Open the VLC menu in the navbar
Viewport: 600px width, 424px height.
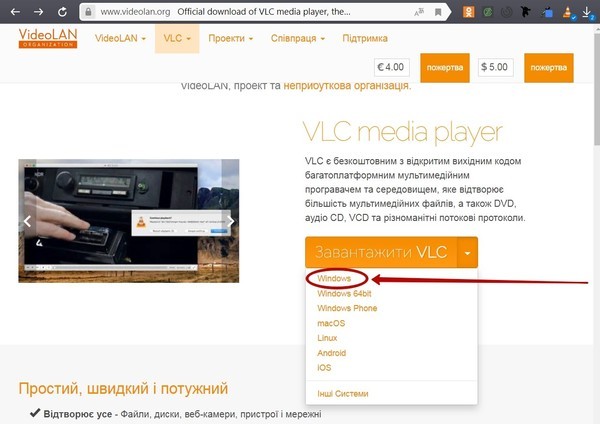177,38
